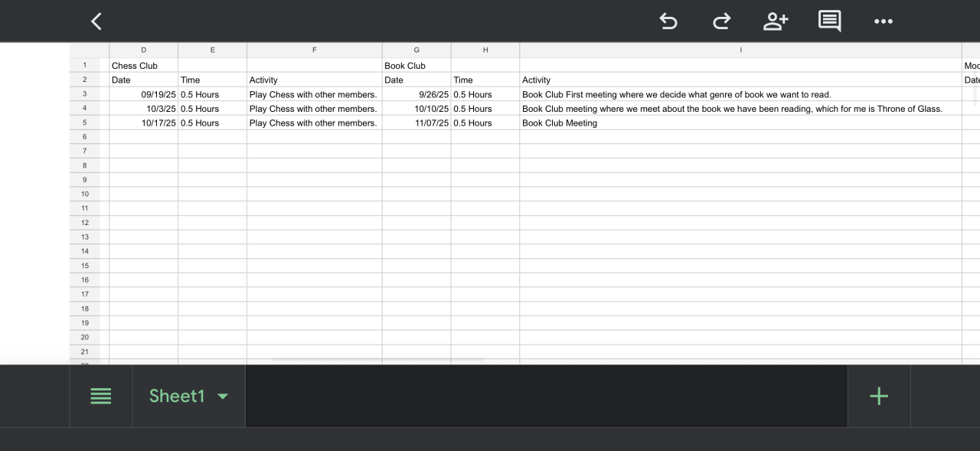Screen dimensions: 980x451
Task: Click the Book Club header cell
Action: point(416,66)
